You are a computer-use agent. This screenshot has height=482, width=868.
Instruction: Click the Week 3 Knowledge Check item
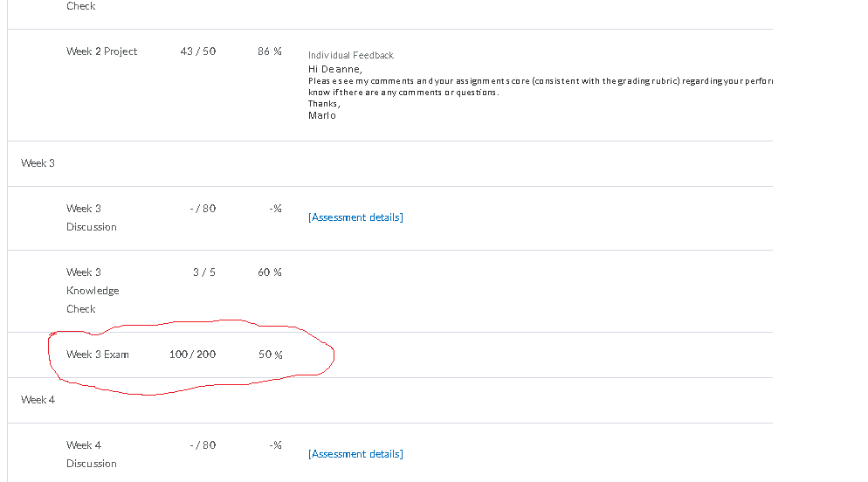[x=93, y=291]
